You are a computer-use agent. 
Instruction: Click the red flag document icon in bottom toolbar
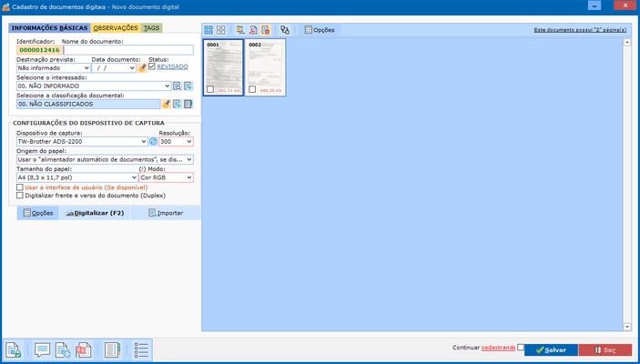click(x=83, y=350)
